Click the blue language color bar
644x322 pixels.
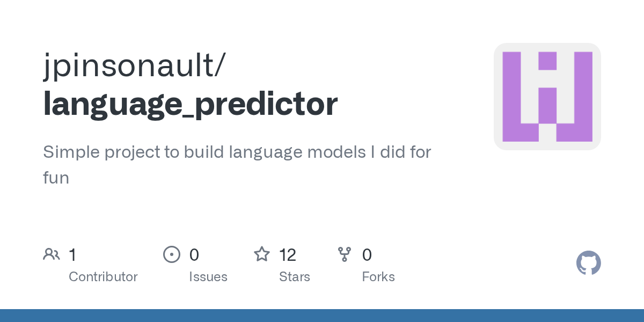pos(322,316)
